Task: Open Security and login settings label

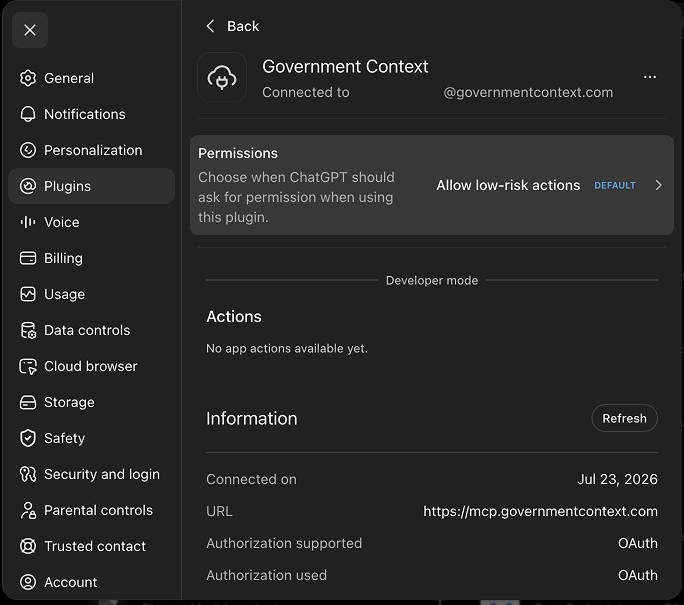Action: click(x=102, y=474)
